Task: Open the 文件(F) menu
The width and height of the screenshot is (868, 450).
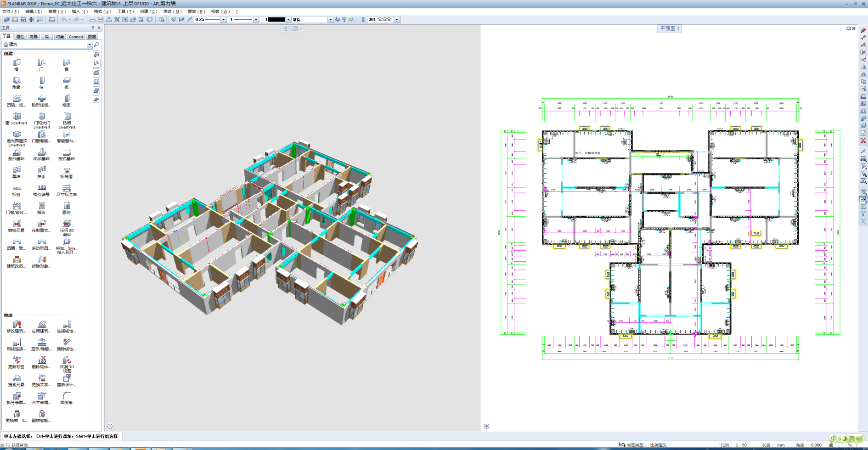Action: coord(11,11)
